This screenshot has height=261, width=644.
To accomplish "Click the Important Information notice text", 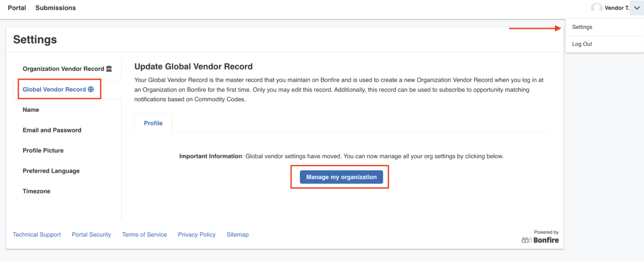I will (x=341, y=156).
